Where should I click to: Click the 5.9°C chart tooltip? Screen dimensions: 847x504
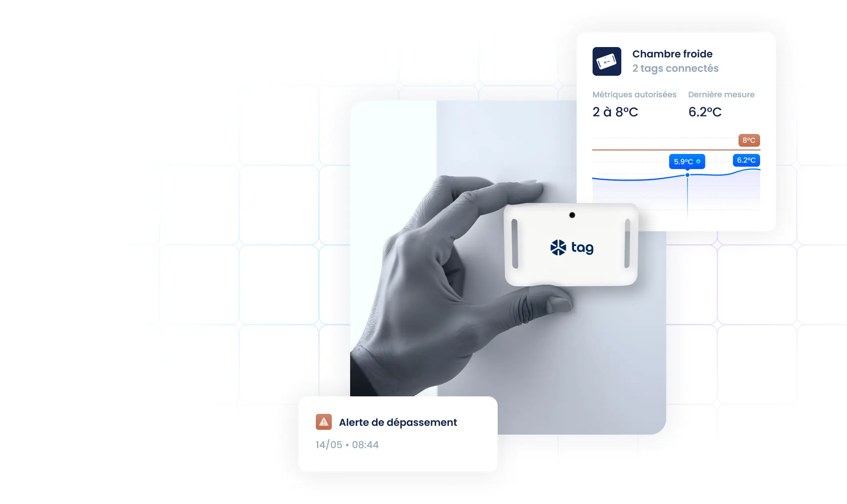click(x=687, y=161)
